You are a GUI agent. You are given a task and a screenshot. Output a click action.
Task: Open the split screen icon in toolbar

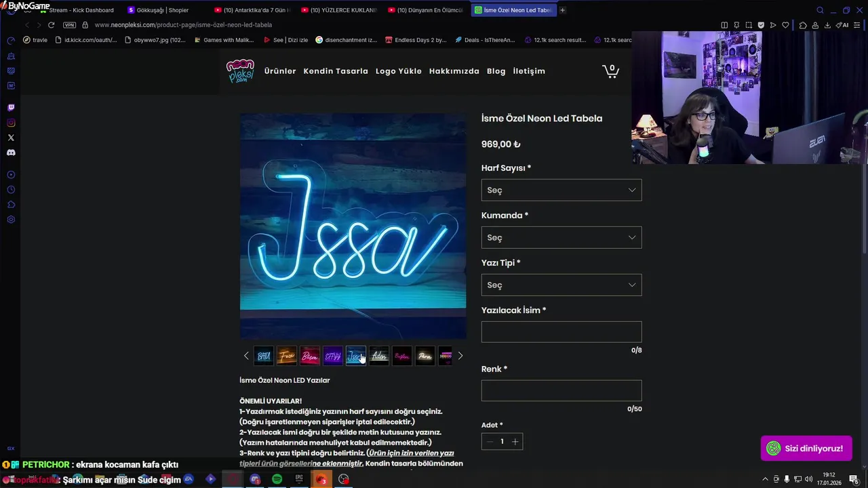(724, 25)
